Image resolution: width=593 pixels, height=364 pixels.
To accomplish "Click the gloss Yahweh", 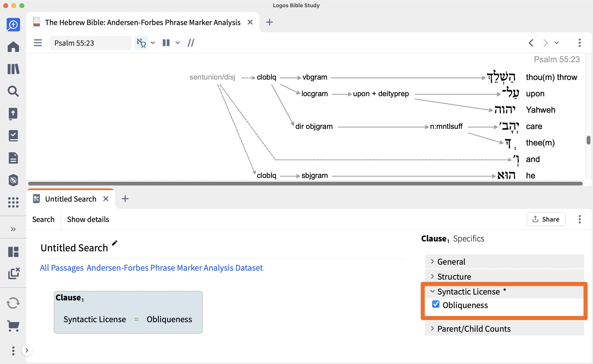I will (x=540, y=110).
